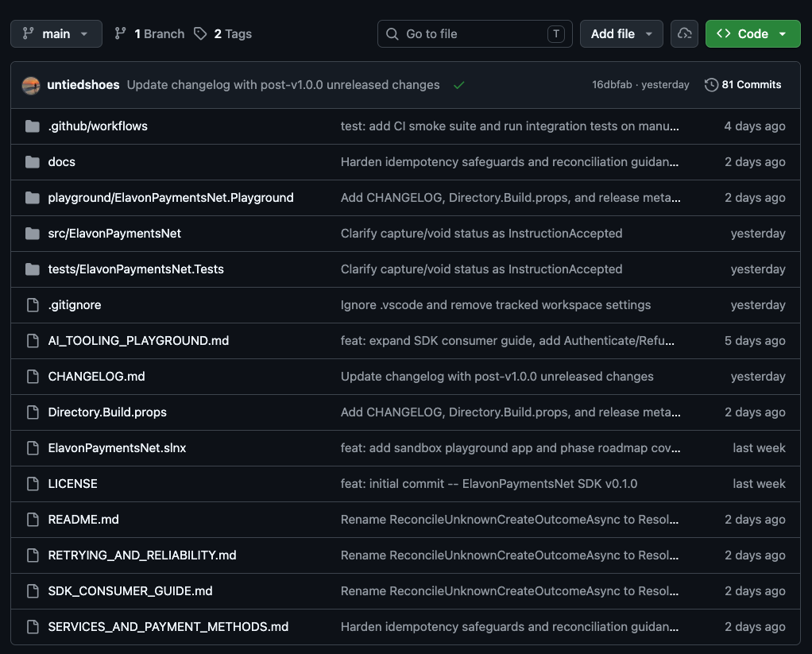Click the clock icon beside 81 Commits
Image resolution: width=812 pixels, height=654 pixels.
point(711,84)
